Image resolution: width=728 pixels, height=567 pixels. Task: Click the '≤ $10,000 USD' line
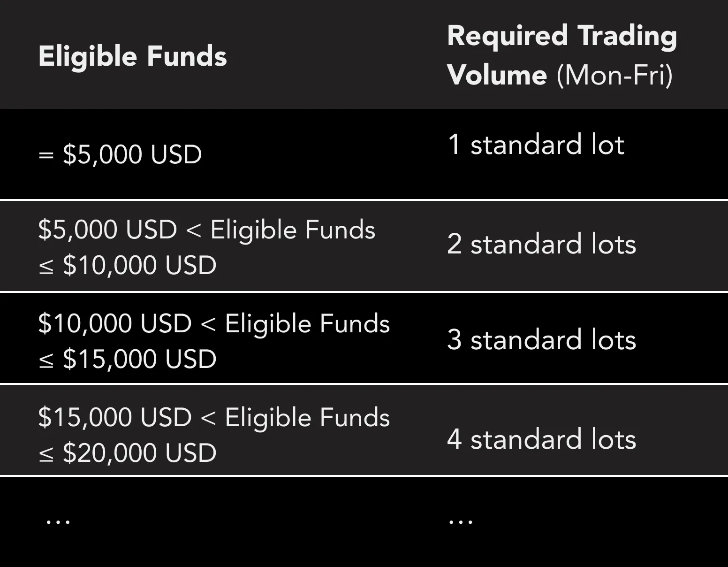click(127, 265)
